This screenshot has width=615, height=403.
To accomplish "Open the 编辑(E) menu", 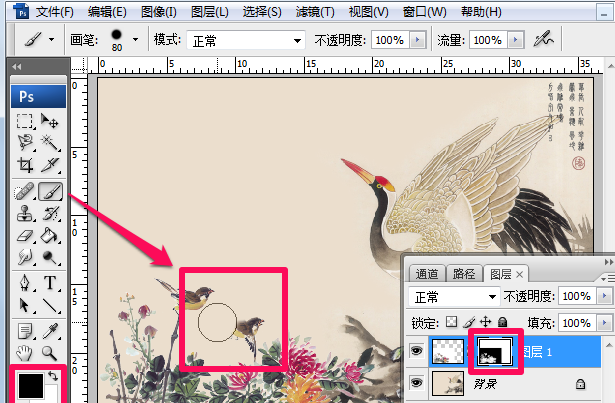I will pyautogui.click(x=107, y=12).
